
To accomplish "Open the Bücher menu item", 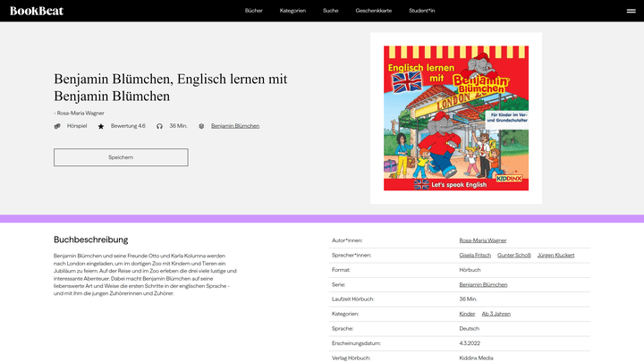I will [x=253, y=11].
